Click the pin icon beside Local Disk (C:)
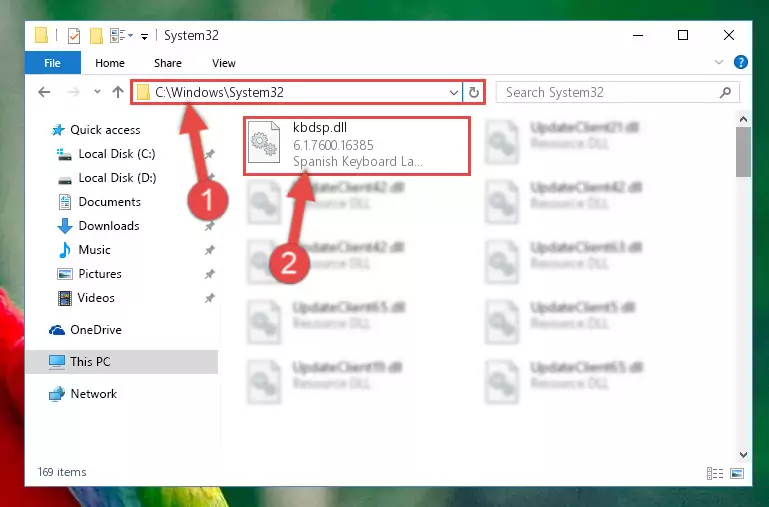769x507 pixels. 210,154
